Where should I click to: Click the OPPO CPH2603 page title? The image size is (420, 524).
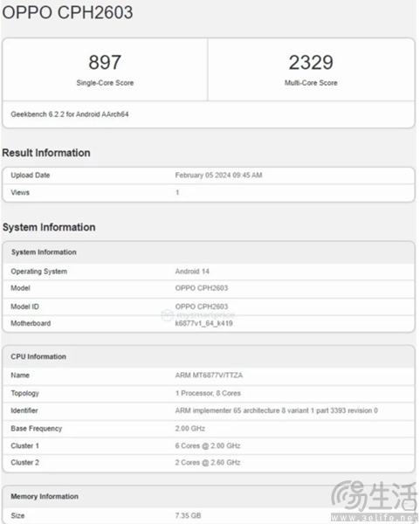[x=67, y=13]
